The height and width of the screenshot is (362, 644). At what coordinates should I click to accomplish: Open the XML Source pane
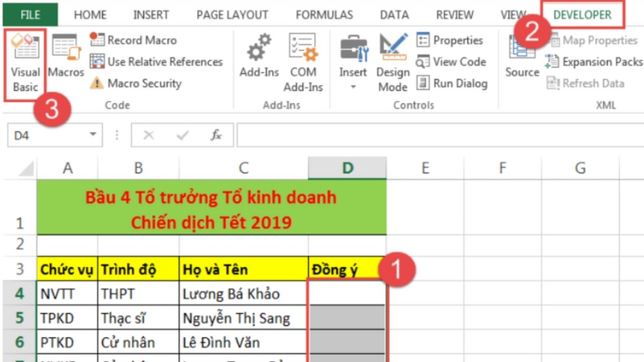[522, 57]
